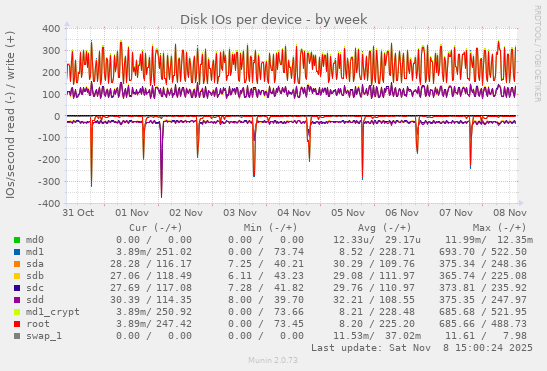Click the green md0 legend color swatch
Viewport: 547px width, 371px height.
click(x=17, y=240)
